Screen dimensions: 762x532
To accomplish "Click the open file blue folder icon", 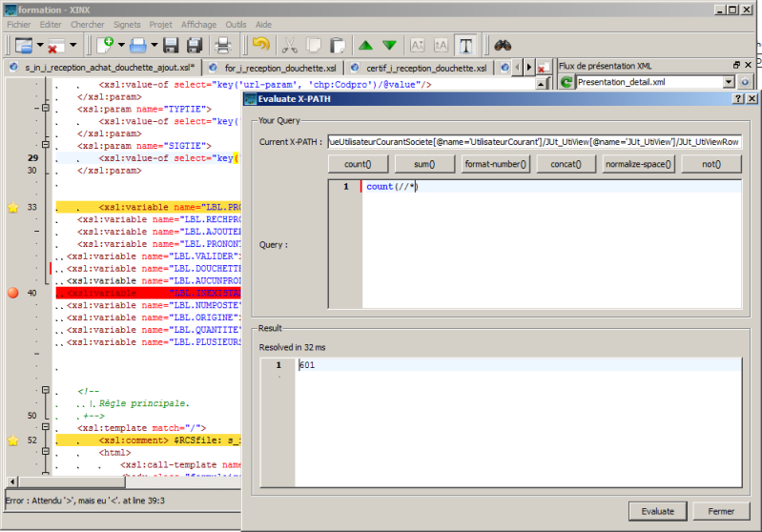I will pos(138,46).
